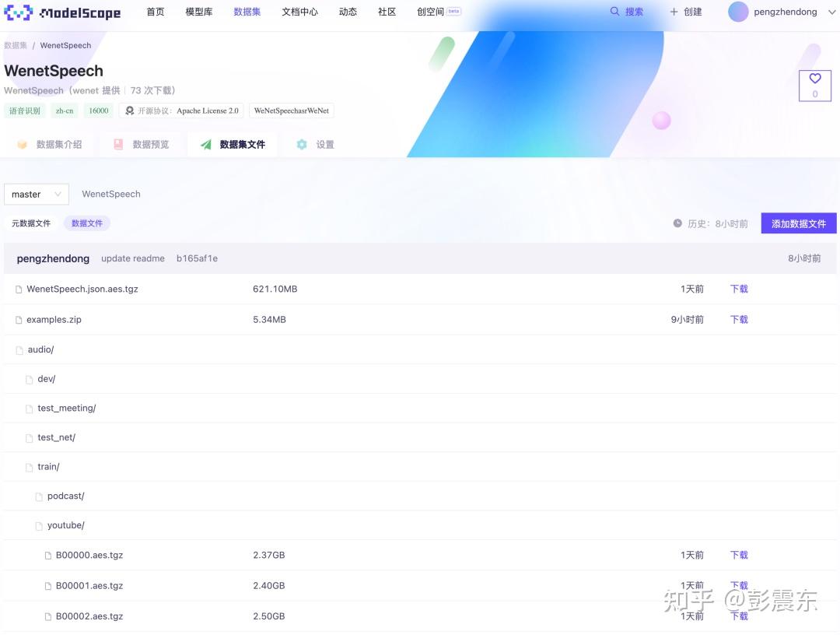Expand the test_net/ folder
Image resolution: width=840 pixels, height=635 pixels.
pyautogui.click(x=56, y=438)
